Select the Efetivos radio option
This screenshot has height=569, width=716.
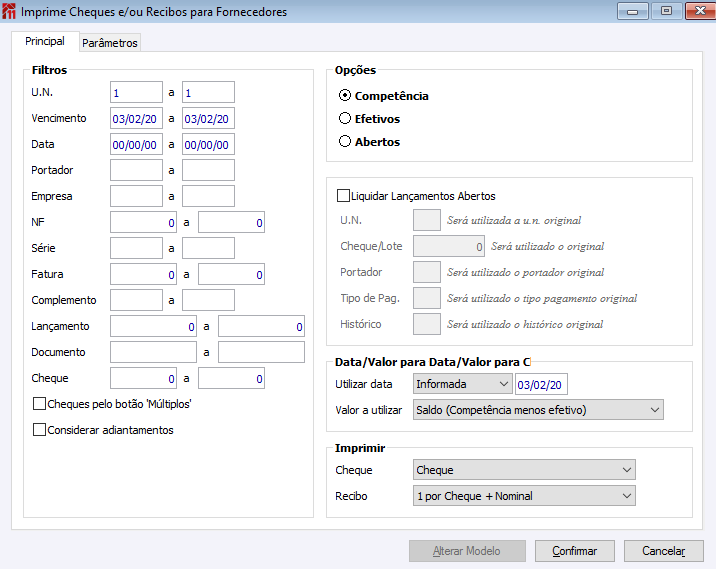pyautogui.click(x=346, y=119)
